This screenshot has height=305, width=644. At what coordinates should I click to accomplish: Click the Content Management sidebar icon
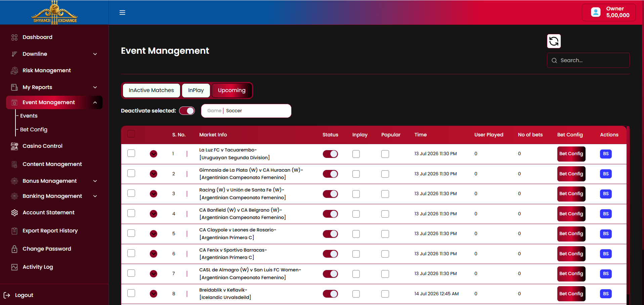(14, 164)
